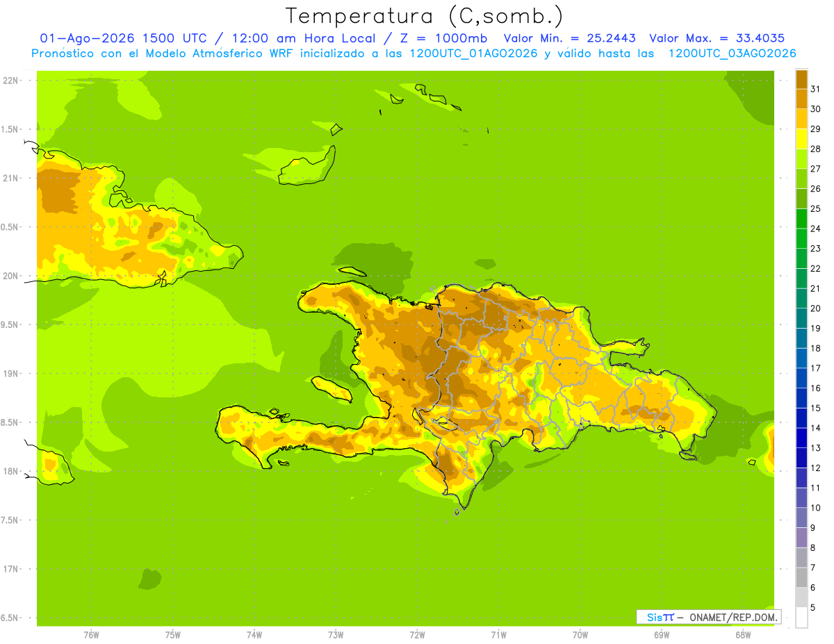Click the 19N latitude axis label
The image size is (834, 644).
[x=12, y=373]
